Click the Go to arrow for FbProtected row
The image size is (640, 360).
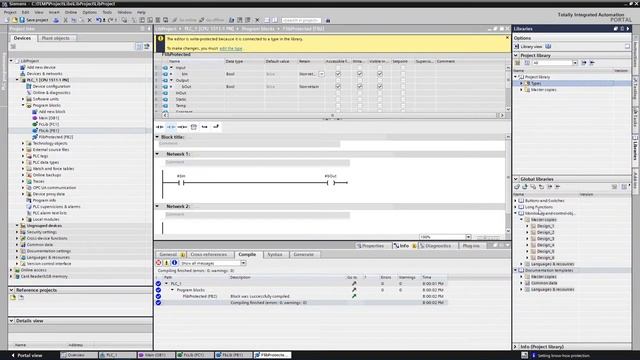tap(354, 296)
